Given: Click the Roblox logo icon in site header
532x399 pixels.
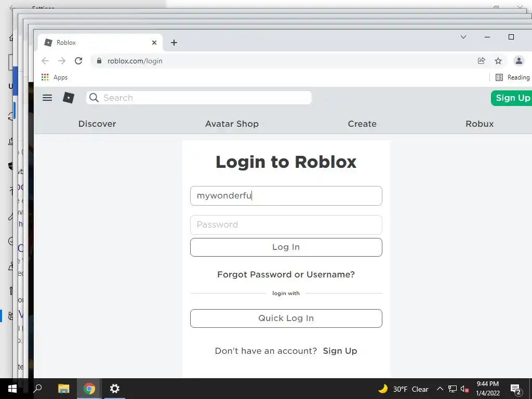Looking at the screenshot, I should (x=69, y=98).
